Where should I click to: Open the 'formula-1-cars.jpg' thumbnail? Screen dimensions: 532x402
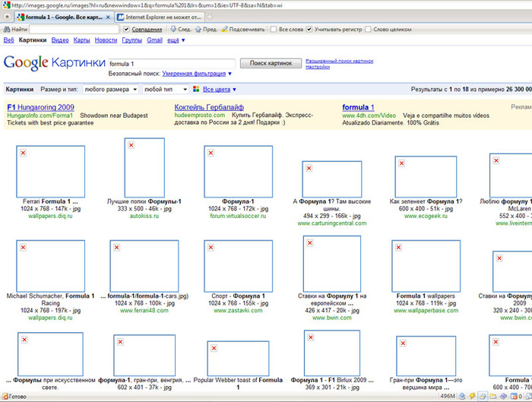pos(144,266)
